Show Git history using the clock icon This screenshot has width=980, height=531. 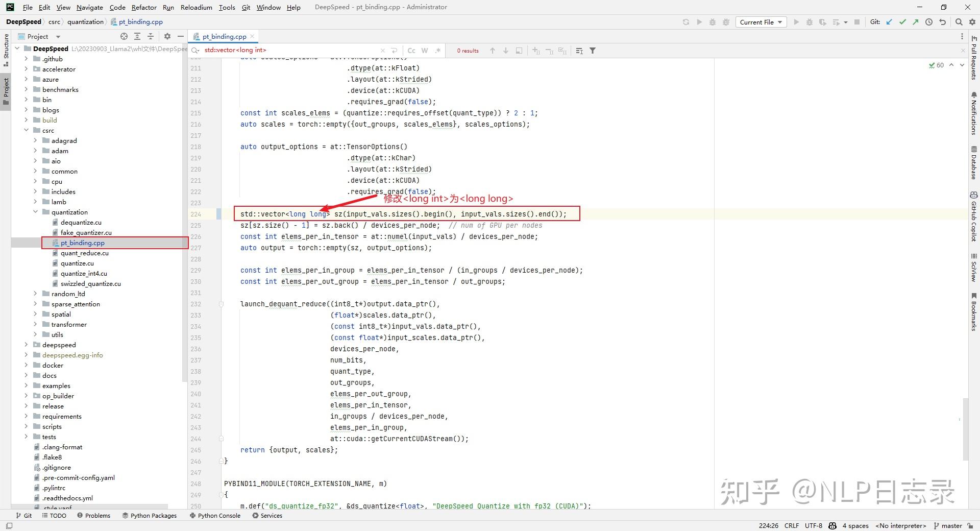(x=929, y=22)
